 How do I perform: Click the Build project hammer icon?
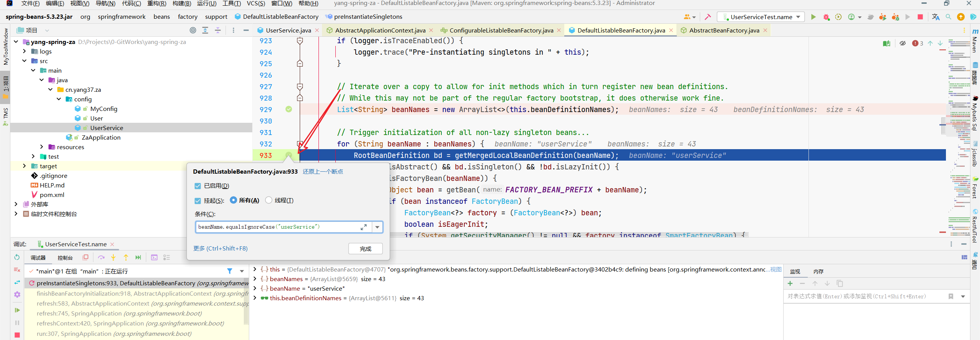[x=707, y=17]
